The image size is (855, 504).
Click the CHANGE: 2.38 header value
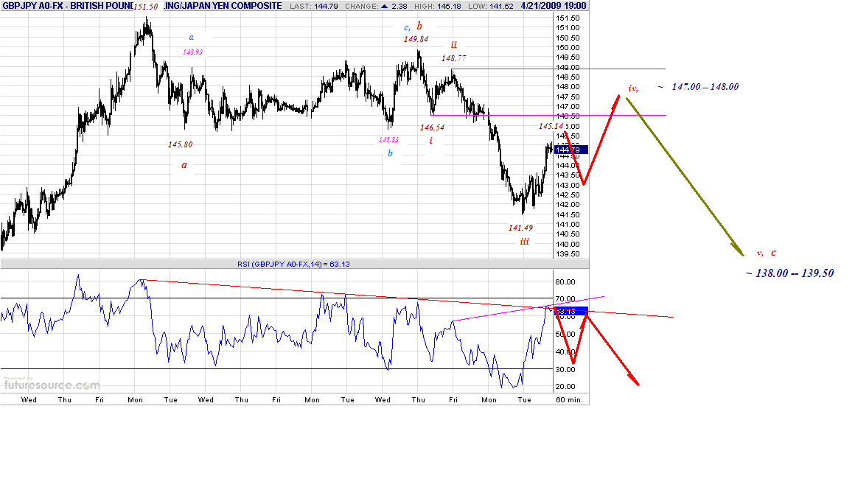376,6
